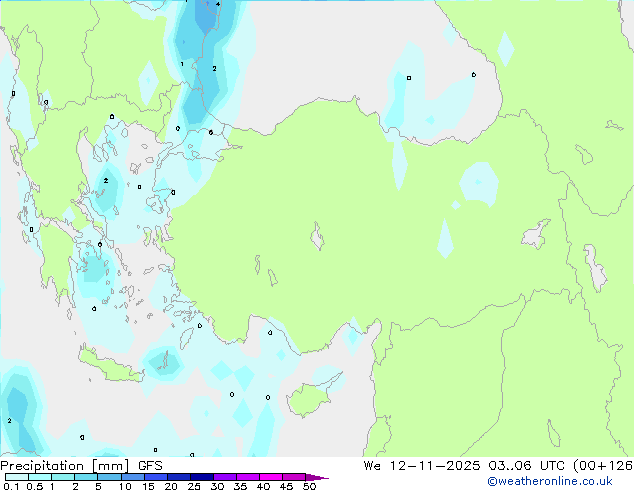The height and width of the screenshot is (490, 634).
Task: Click the 25–30 mm darkest blue swatch
Action: pyautogui.click(x=202, y=477)
